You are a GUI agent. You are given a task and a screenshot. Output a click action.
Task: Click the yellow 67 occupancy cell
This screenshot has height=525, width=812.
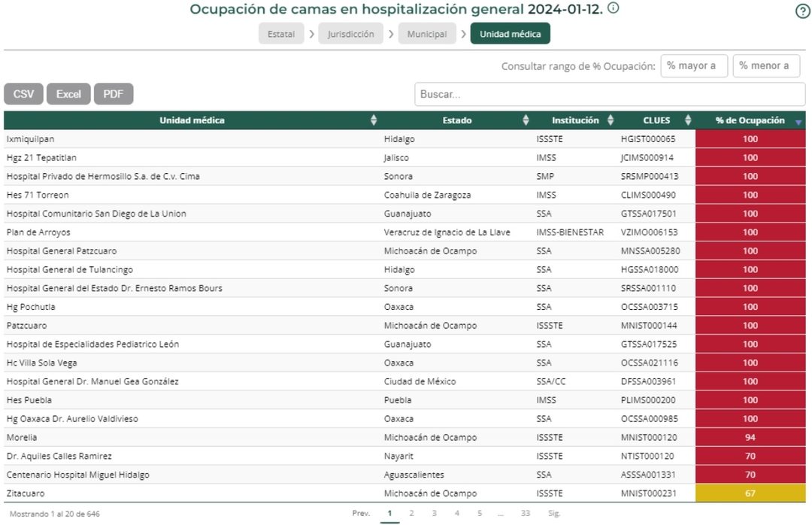(750, 493)
